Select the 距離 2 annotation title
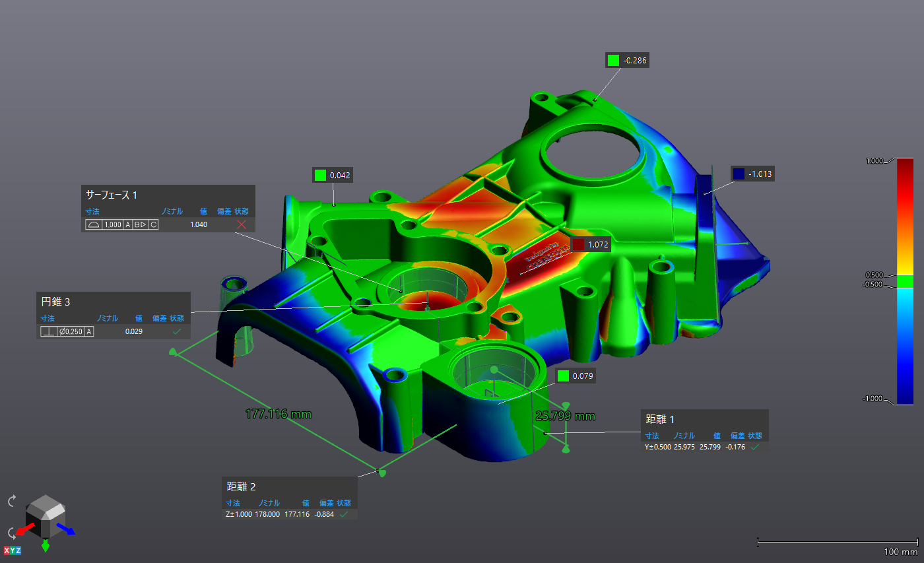The width and height of the screenshot is (924, 563). (x=241, y=487)
